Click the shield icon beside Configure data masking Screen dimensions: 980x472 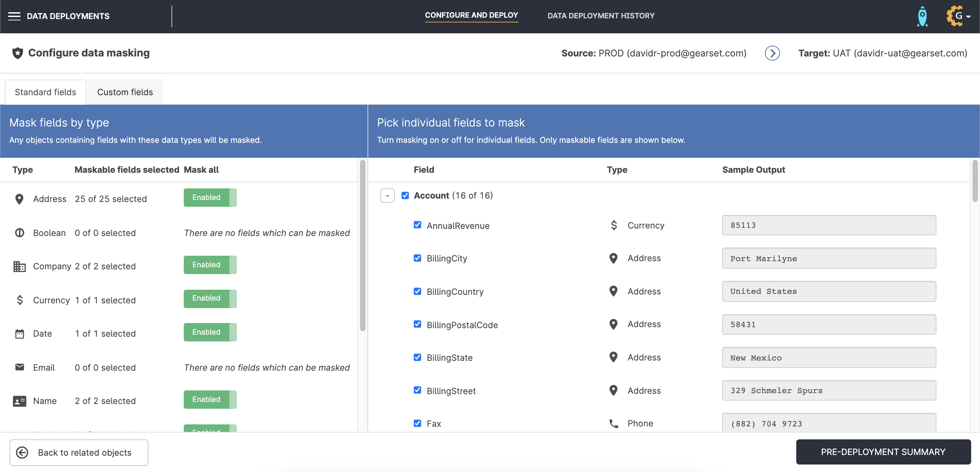(17, 53)
